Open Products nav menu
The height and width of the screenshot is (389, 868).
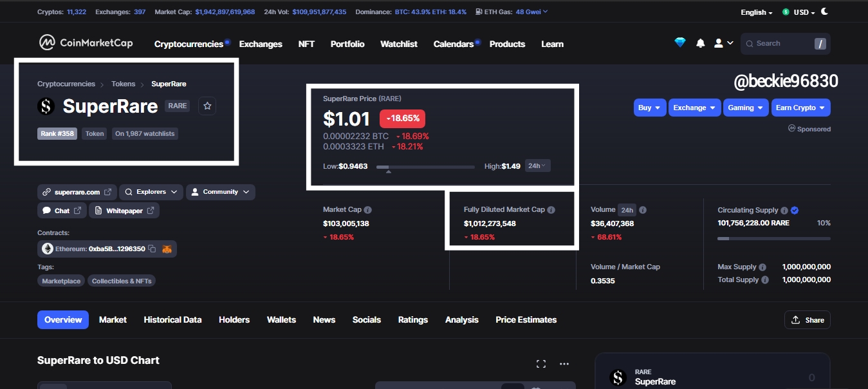pyautogui.click(x=507, y=44)
